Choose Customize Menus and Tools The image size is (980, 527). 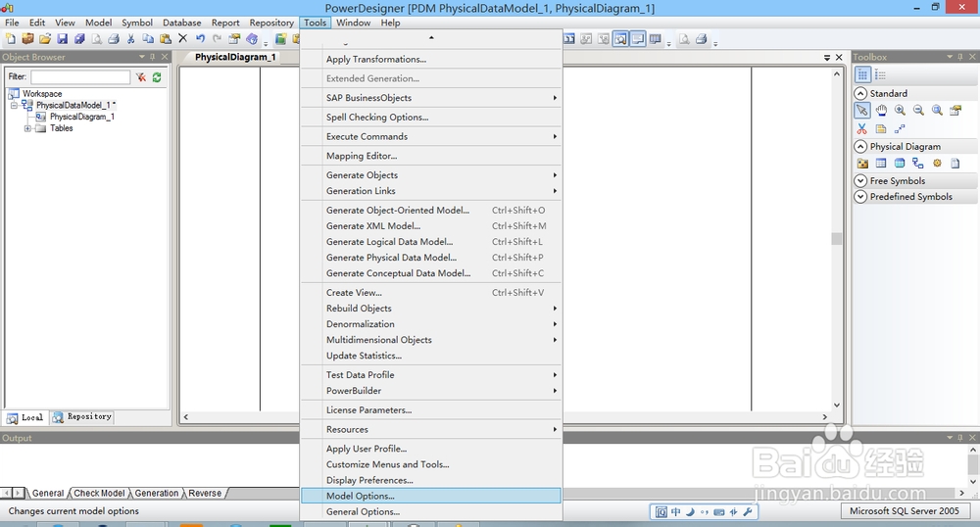(431, 464)
